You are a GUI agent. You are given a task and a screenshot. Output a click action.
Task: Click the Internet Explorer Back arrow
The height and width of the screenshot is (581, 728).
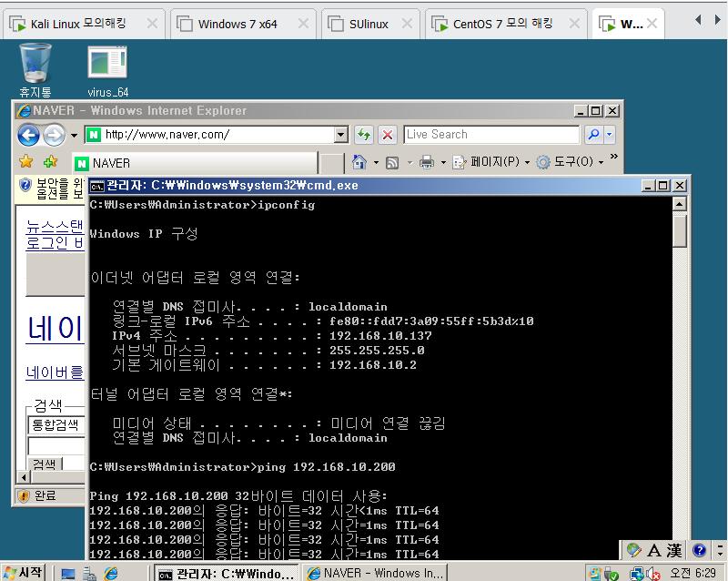(x=28, y=136)
